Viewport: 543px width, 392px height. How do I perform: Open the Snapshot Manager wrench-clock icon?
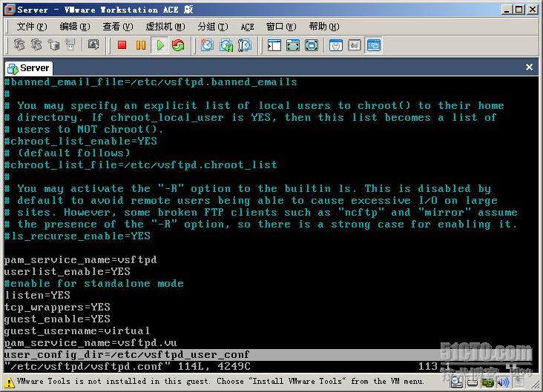pyautogui.click(x=245, y=45)
